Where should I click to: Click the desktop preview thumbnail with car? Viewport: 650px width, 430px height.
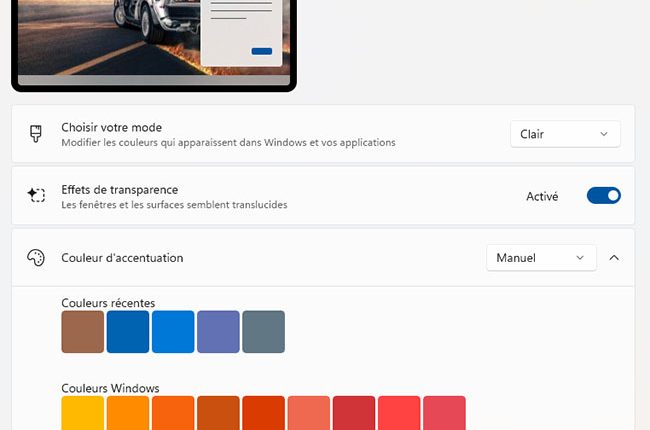tap(154, 44)
